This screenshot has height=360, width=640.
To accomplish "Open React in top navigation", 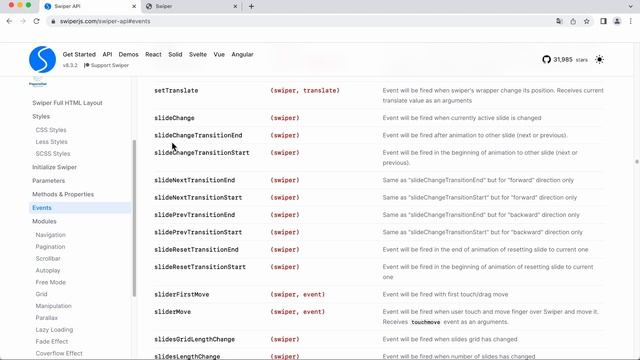I will (x=153, y=54).
